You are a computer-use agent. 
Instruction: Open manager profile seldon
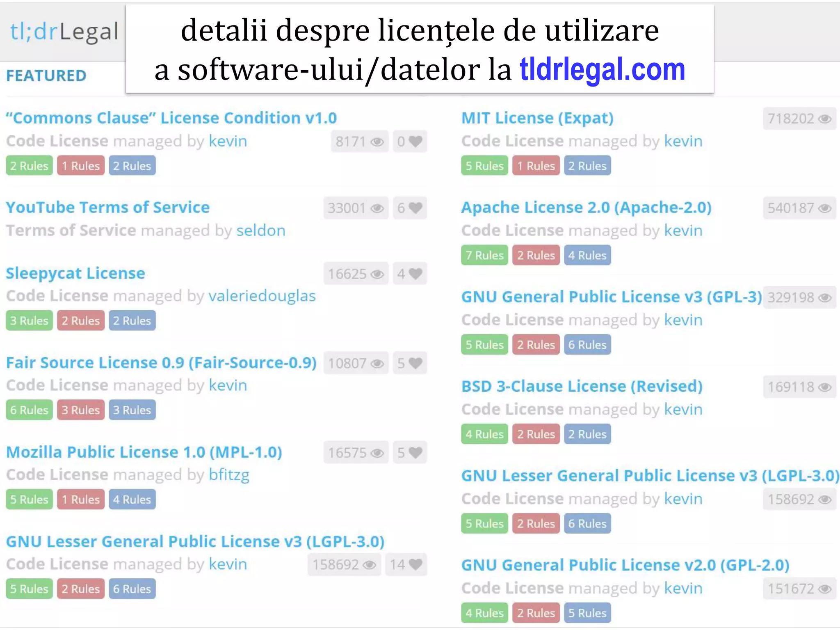261,231
